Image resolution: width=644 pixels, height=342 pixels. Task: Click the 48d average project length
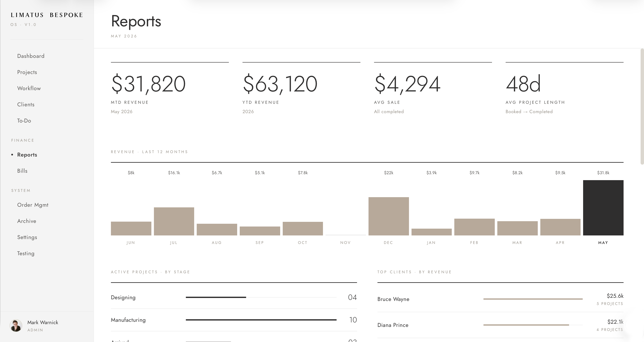click(523, 84)
